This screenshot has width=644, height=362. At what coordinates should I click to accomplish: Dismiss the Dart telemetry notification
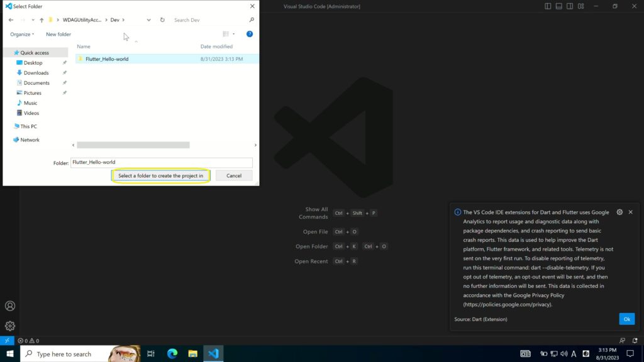pos(630,212)
